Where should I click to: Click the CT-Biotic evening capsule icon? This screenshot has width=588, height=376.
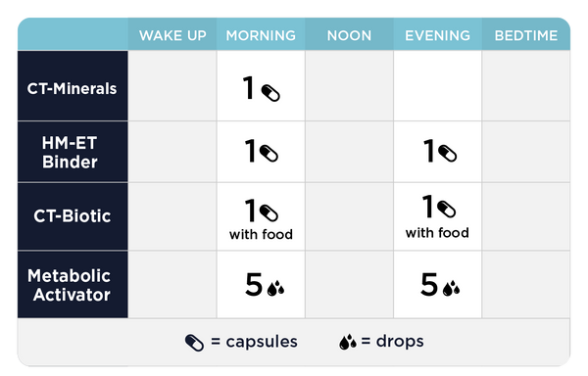coord(447,210)
